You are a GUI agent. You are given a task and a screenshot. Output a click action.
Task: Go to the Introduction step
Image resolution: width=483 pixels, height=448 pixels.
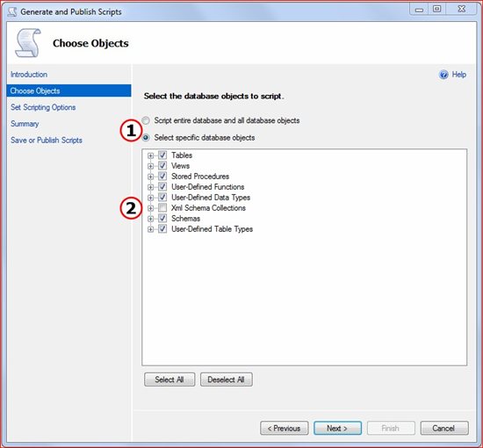(29, 75)
